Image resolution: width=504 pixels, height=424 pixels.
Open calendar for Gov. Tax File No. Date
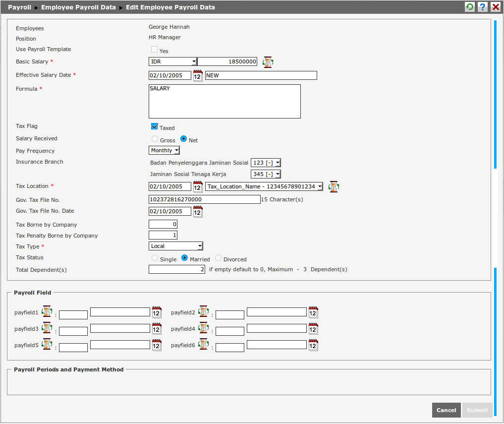pos(198,212)
